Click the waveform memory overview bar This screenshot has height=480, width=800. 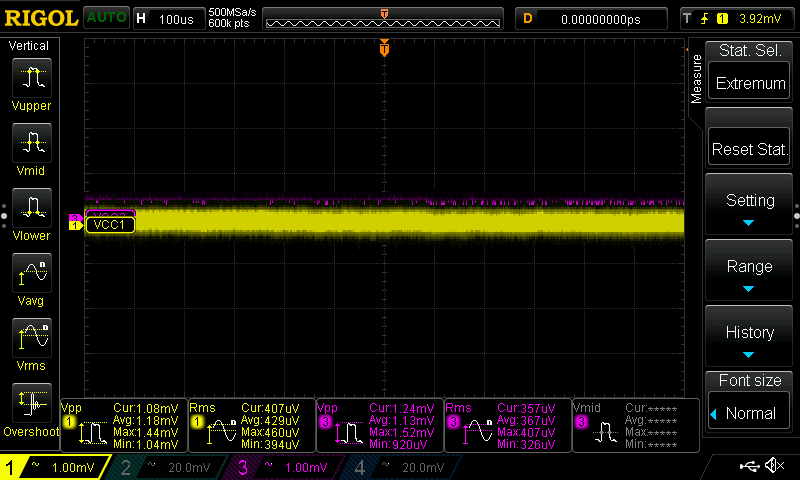383,19
